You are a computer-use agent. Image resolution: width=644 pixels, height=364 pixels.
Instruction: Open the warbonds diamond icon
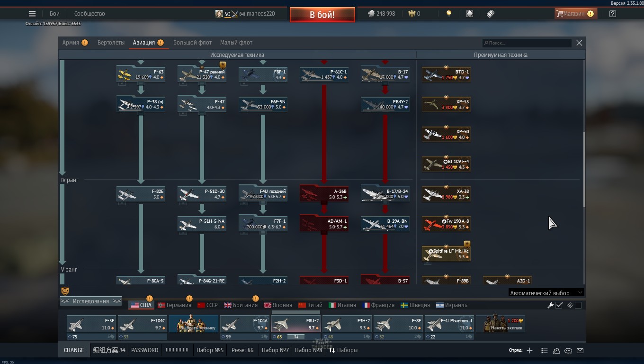[x=469, y=14]
